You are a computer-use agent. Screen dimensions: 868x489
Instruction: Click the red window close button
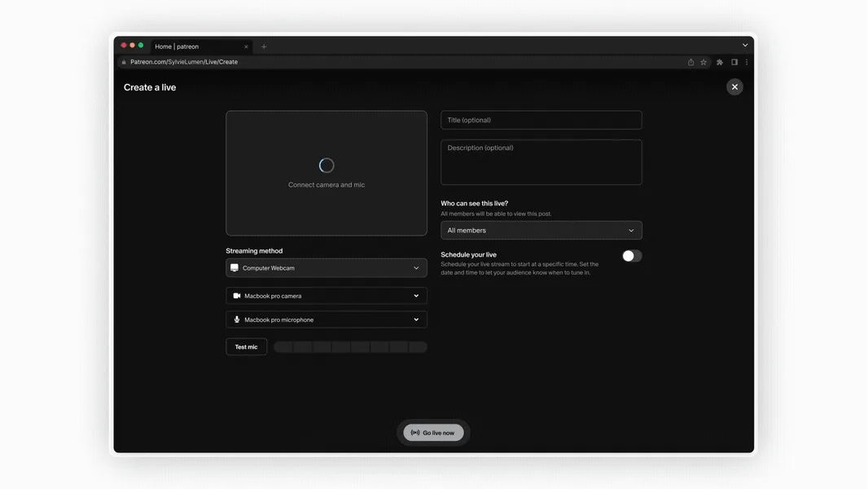click(x=124, y=46)
